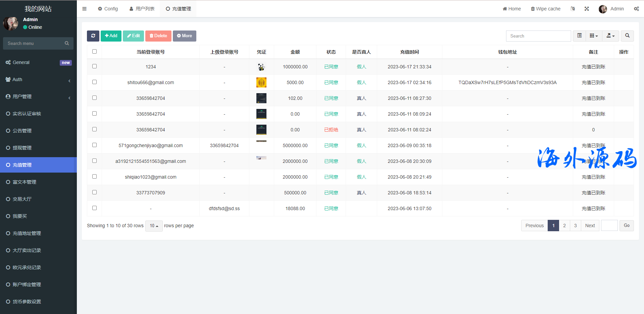Screen dimensions: 644x314
Task: Select the checkbox for account 1234
Action: click(94, 66)
